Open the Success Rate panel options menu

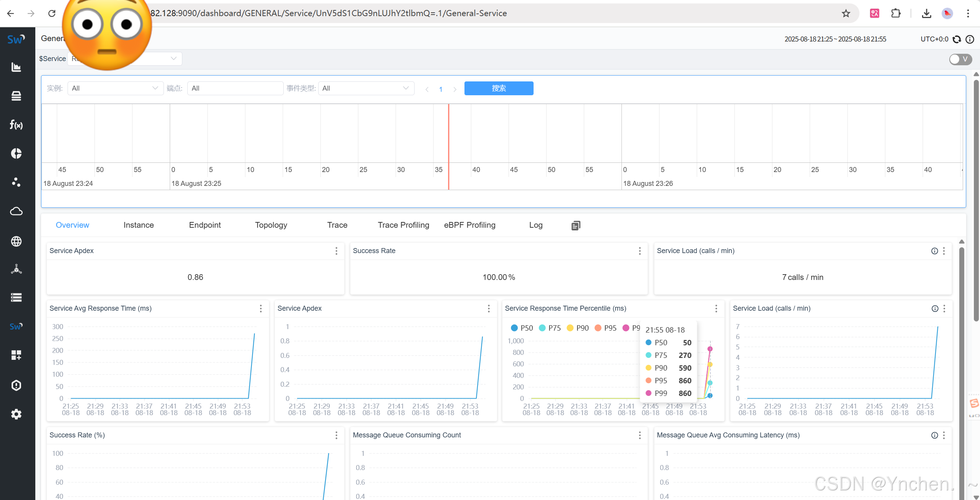point(640,251)
